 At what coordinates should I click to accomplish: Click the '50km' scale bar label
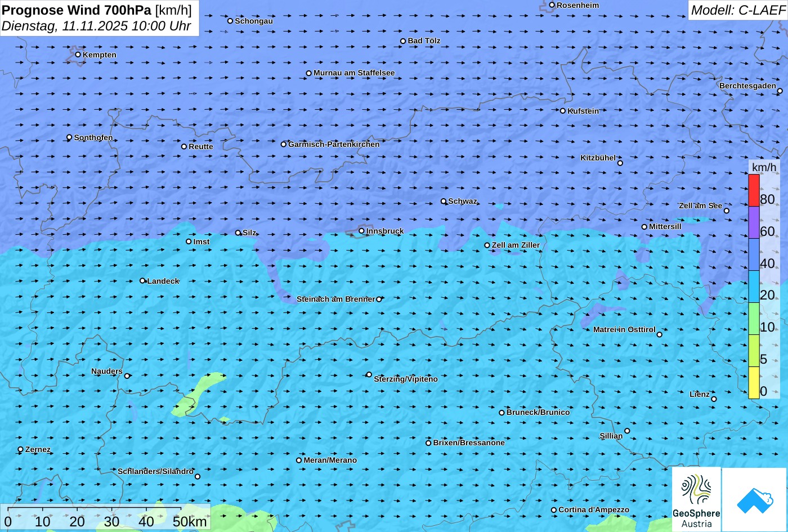(x=190, y=521)
